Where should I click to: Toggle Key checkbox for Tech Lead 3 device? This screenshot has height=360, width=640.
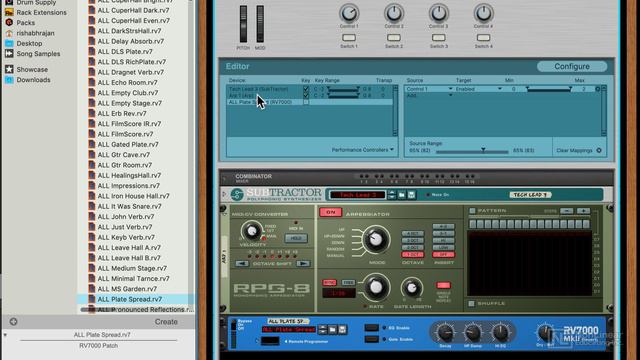(306, 89)
